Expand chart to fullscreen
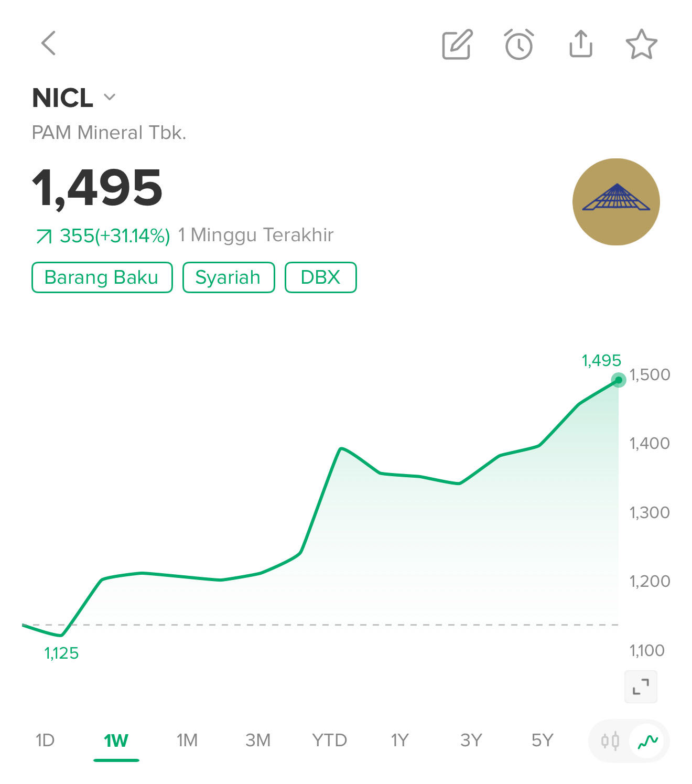This screenshot has width=692, height=784. coord(641,686)
